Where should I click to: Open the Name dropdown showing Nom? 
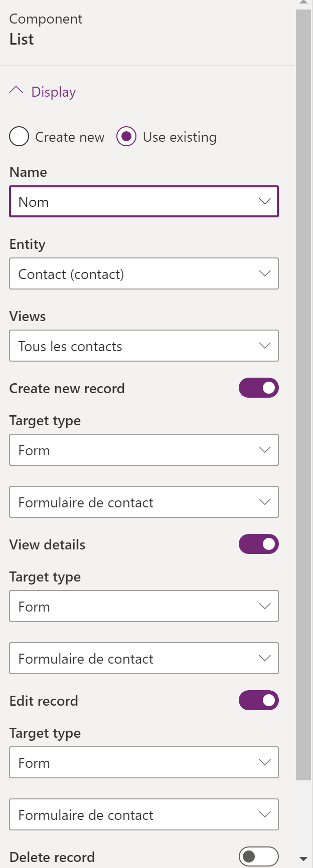tap(144, 202)
